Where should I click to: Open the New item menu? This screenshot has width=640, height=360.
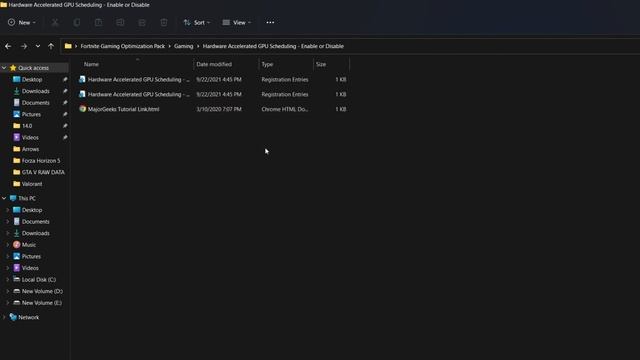coord(22,22)
